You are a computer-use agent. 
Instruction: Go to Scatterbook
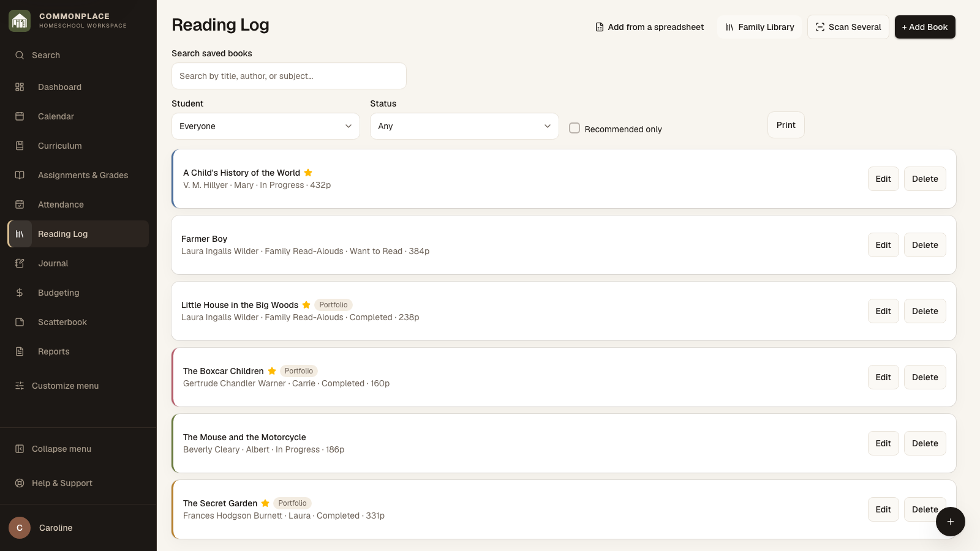(78, 322)
